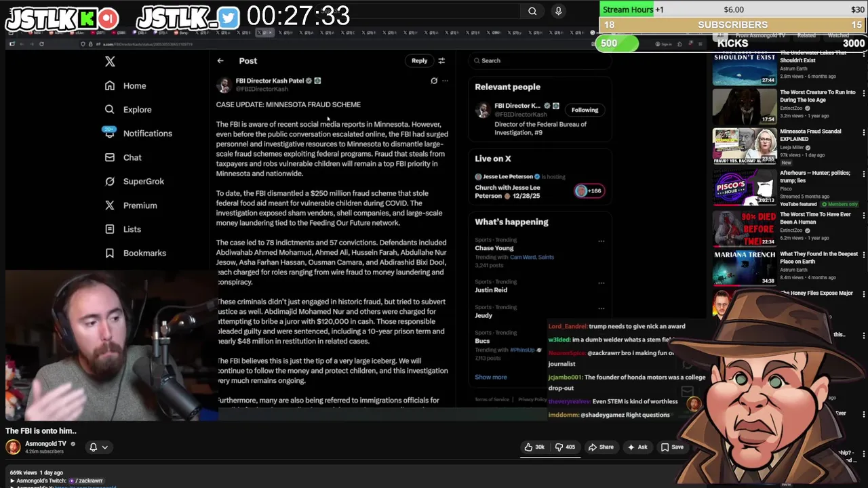The width and height of the screenshot is (868, 488).
Task: Open the Notifications bell icon in X
Action: 110,133
